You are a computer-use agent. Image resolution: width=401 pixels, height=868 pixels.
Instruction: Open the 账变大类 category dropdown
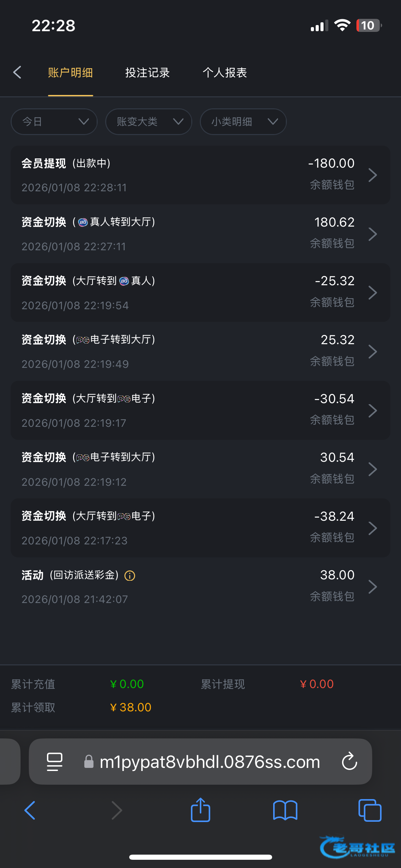(x=148, y=122)
